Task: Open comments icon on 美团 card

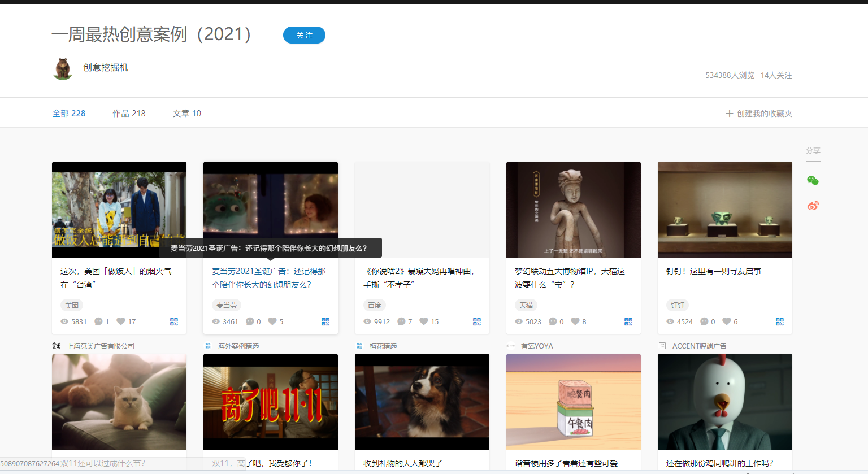Action: point(98,321)
